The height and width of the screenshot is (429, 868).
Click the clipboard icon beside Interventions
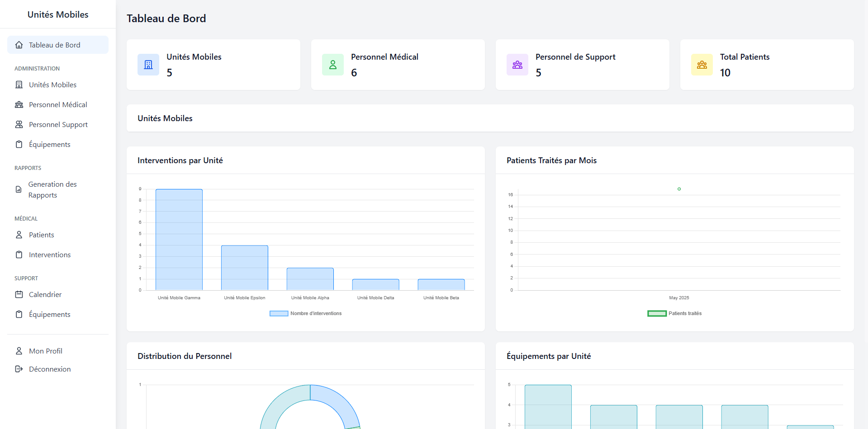19,255
